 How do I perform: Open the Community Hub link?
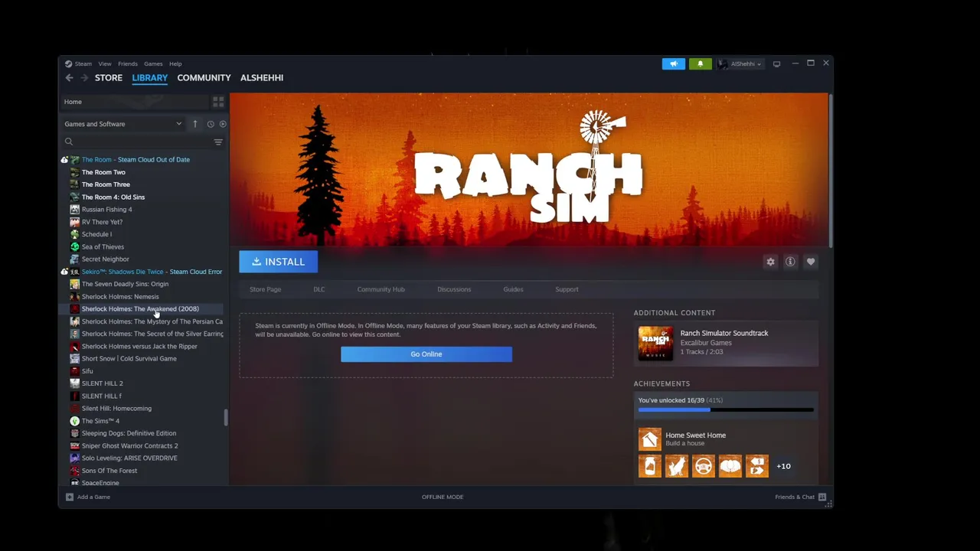[381, 289]
